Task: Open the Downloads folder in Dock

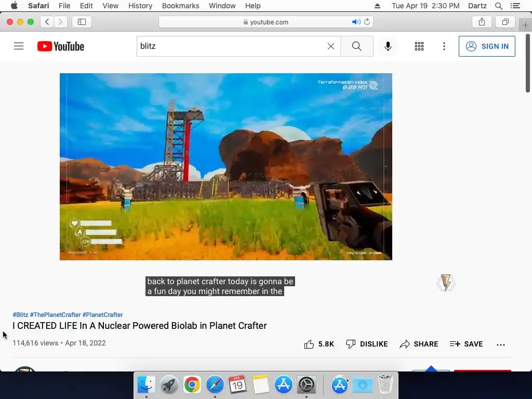Action: pos(362,385)
